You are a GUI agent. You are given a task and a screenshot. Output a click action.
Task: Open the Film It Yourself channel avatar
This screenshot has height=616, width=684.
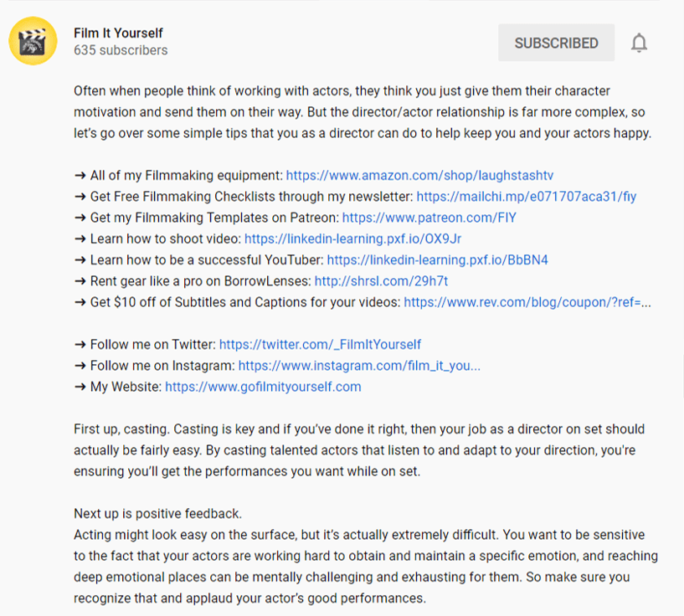33,41
